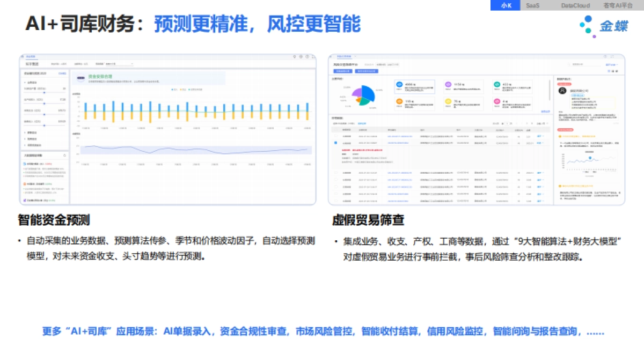Click the company avatar in the risk profile panel
Screen dimensions: 644x362
pyautogui.click(x=562, y=90)
